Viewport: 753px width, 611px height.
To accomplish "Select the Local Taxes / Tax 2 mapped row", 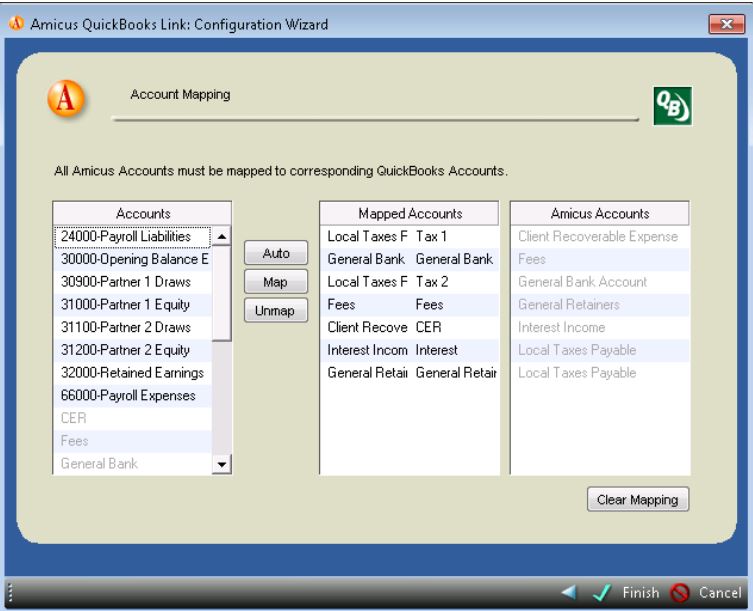I will coord(409,282).
